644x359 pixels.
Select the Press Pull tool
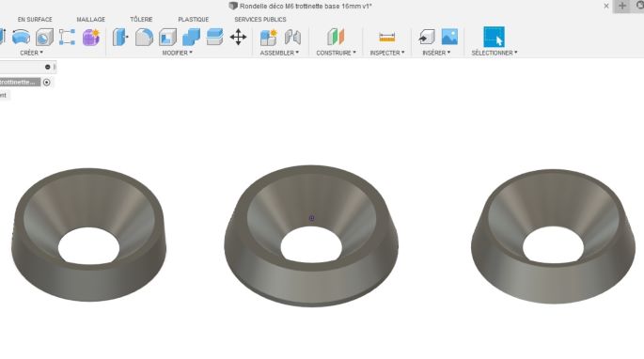tap(120, 37)
